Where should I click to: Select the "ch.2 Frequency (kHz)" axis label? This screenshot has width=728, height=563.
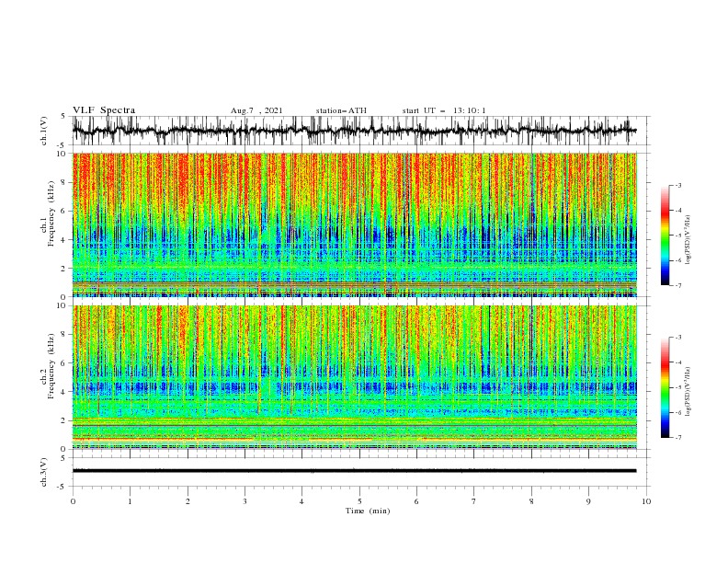48,366
